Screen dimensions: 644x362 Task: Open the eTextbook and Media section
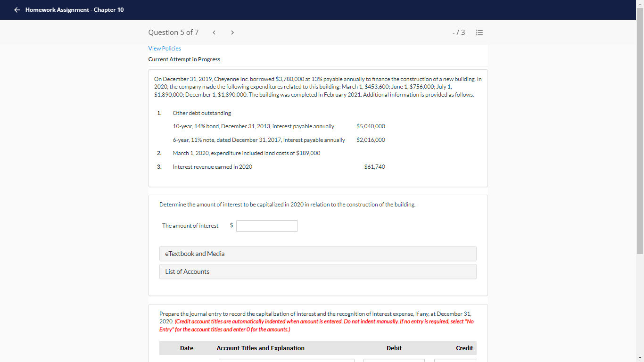coord(318,254)
